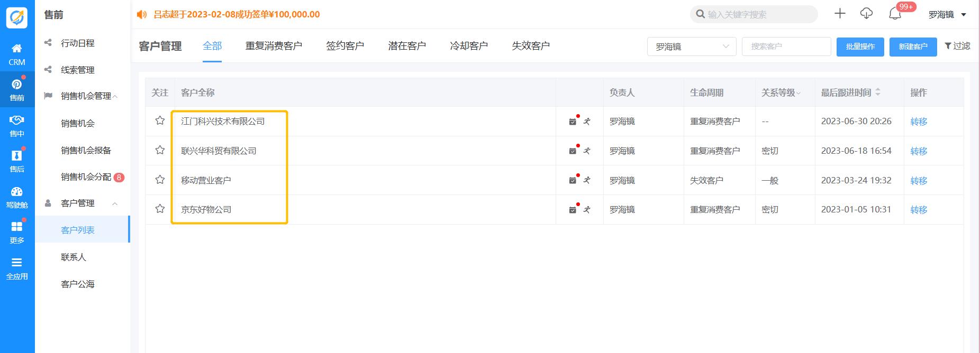Collapse the 客户管理 sidebar group

(x=115, y=203)
